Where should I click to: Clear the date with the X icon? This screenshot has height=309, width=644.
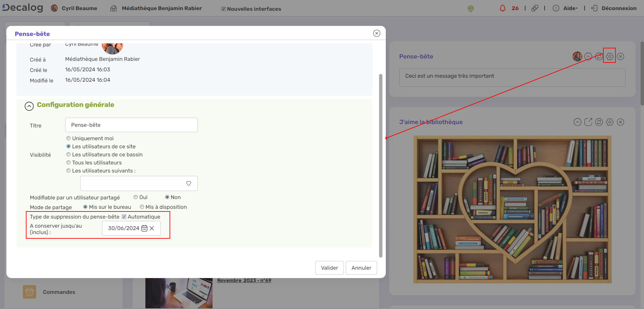[152, 228]
